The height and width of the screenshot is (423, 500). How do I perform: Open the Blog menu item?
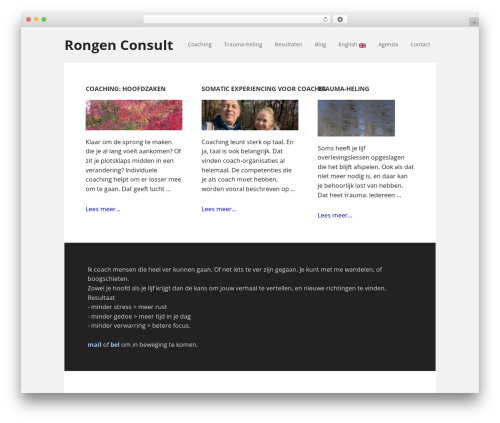point(320,44)
